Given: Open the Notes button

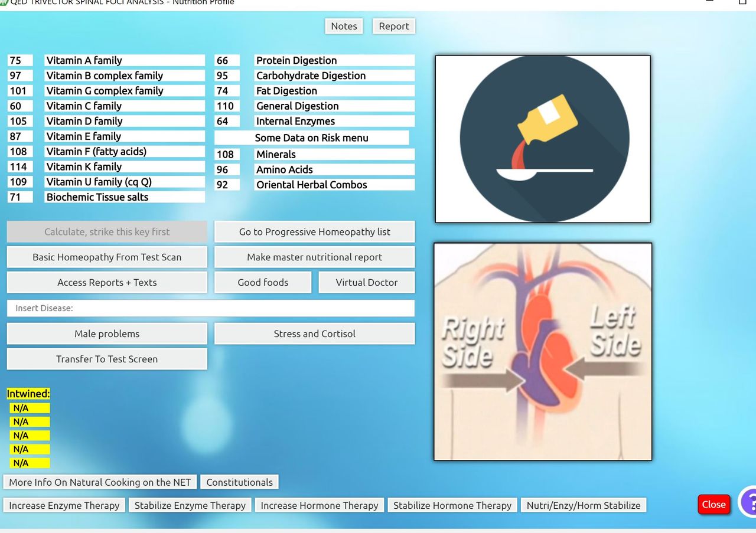Looking at the screenshot, I should click(344, 26).
